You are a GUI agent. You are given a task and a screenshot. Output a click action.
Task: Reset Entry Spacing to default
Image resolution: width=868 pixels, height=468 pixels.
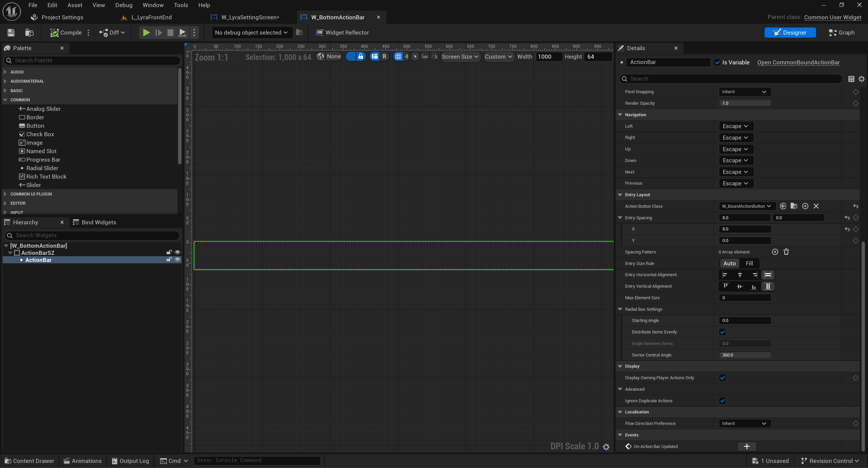click(847, 218)
